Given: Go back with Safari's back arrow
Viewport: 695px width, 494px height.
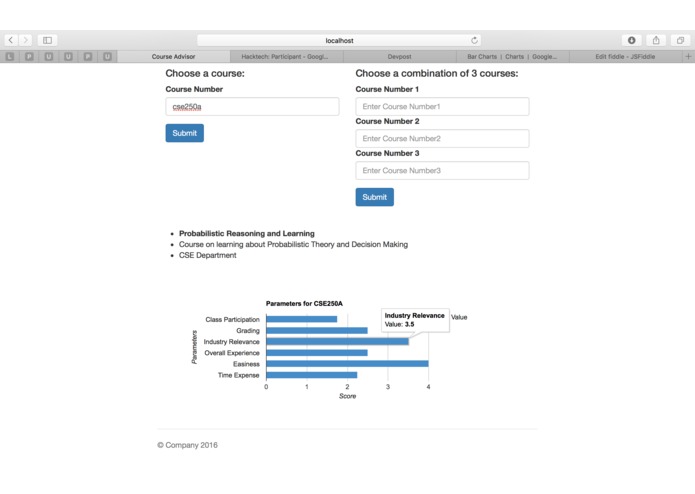Looking at the screenshot, I should tap(11, 40).
